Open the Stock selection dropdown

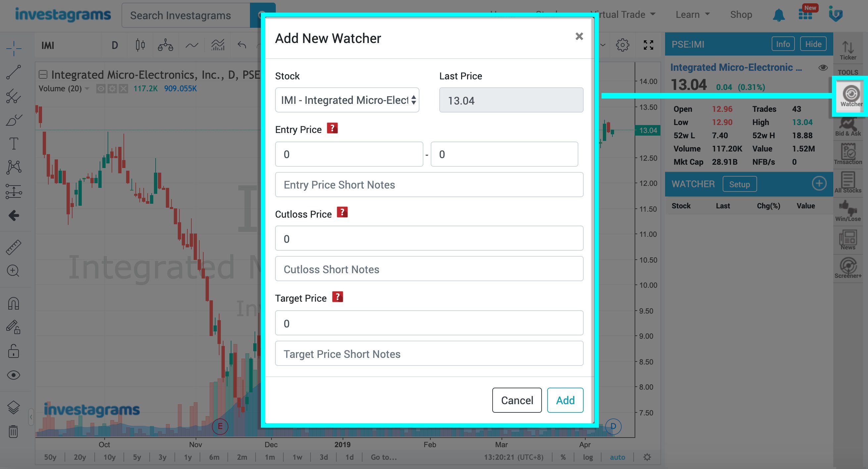(347, 100)
